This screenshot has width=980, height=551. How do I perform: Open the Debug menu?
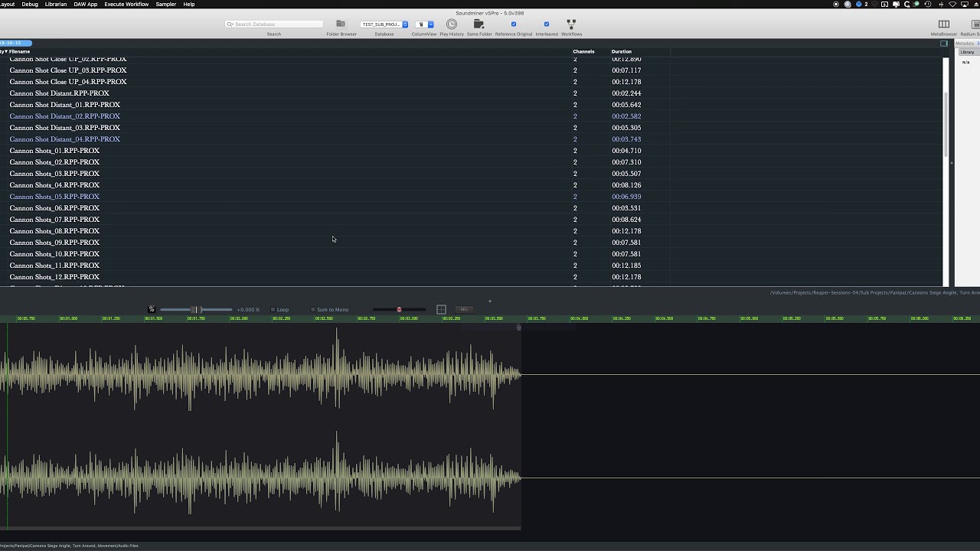[30, 4]
